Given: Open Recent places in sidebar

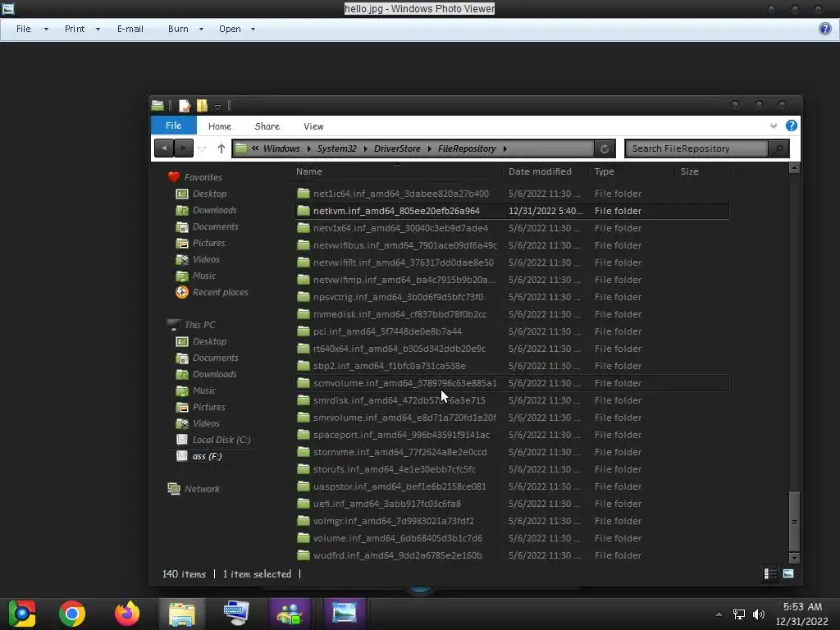Looking at the screenshot, I should (x=212, y=292).
